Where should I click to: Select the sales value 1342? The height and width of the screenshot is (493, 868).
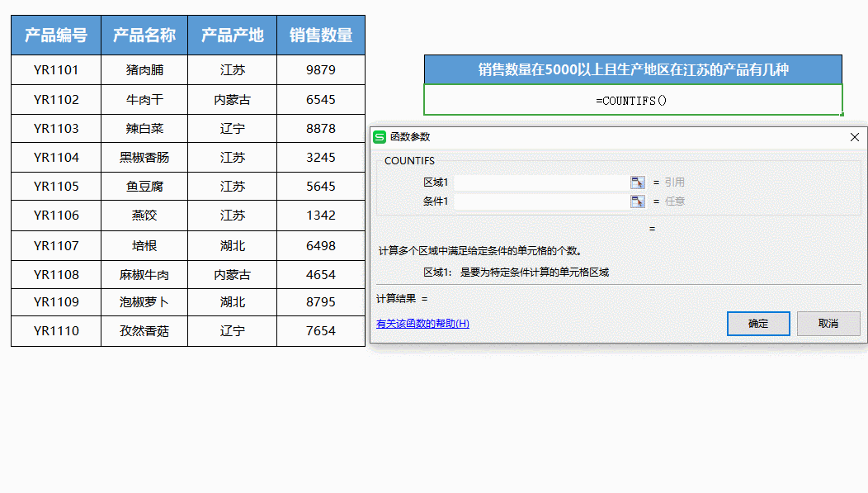pos(321,216)
